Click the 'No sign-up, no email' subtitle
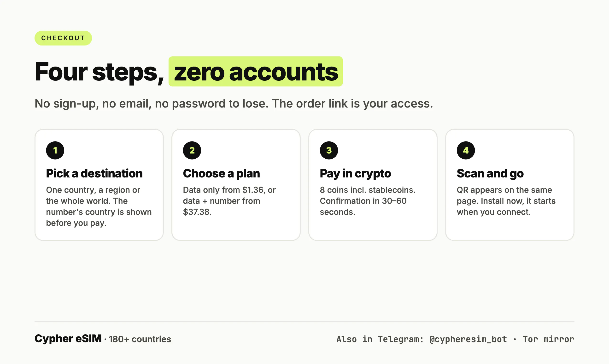This screenshot has height=364, width=609. 234,103
